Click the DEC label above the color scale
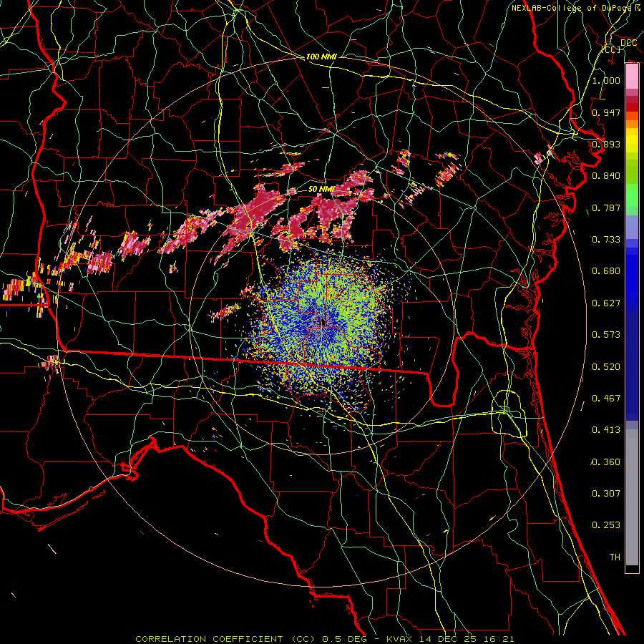The image size is (644, 644). (628, 43)
